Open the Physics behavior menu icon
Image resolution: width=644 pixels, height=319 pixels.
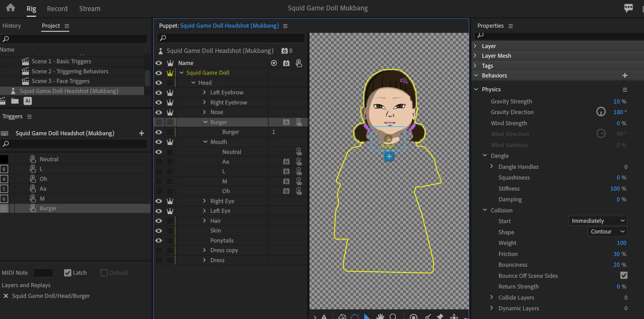(625, 90)
